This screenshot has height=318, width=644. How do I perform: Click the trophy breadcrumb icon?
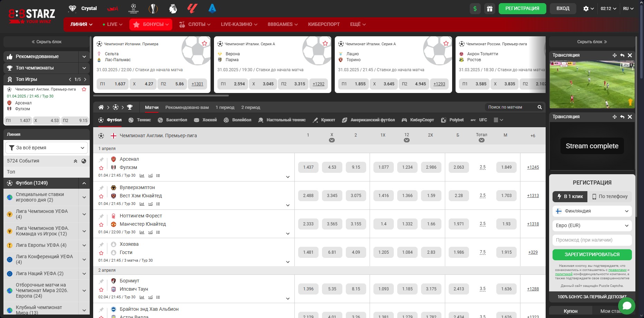[x=130, y=107]
